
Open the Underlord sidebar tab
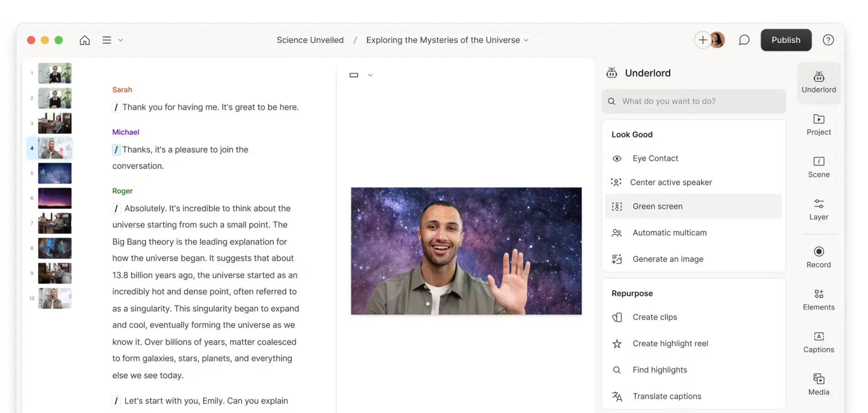coord(818,83)
